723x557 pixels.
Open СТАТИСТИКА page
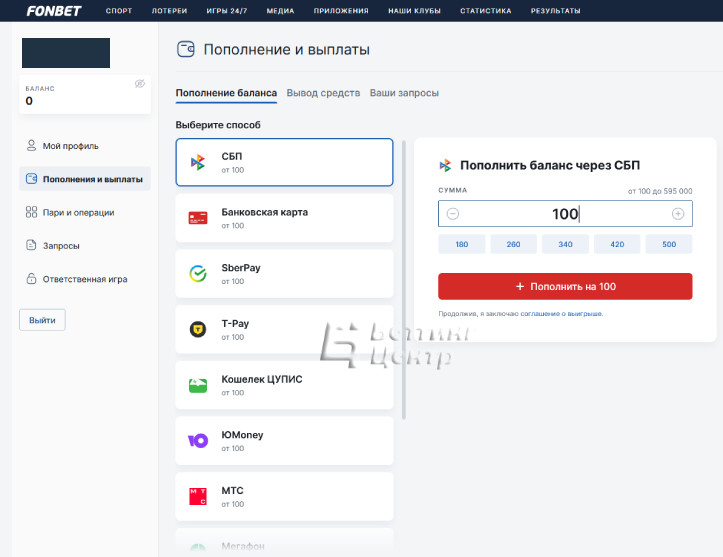486,11
